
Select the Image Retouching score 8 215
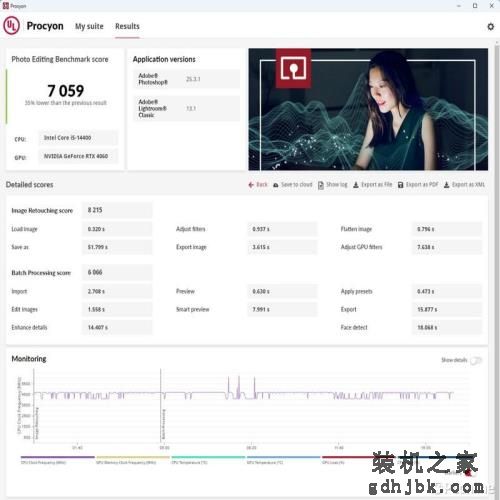[117, 210]
